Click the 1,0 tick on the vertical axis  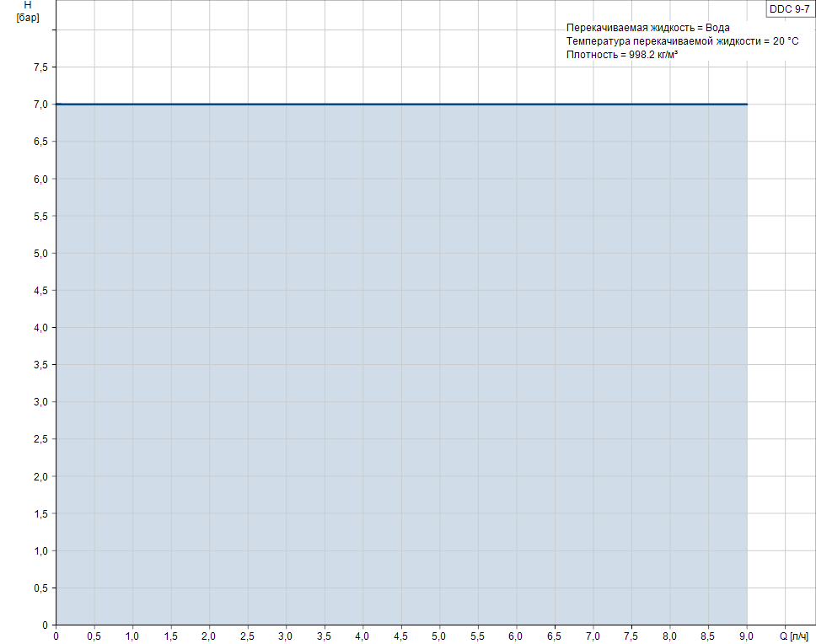coord(40,550)
